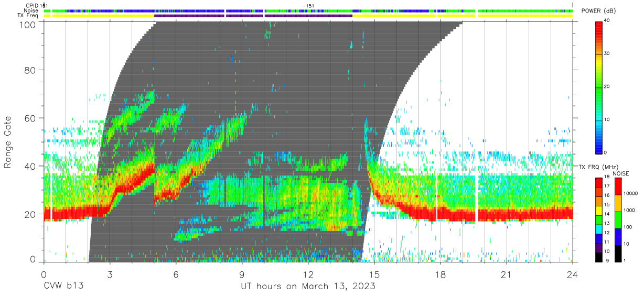644x297 pixels.
Task: Click the NOISE color scale bar
Action: tap(618, 219)
